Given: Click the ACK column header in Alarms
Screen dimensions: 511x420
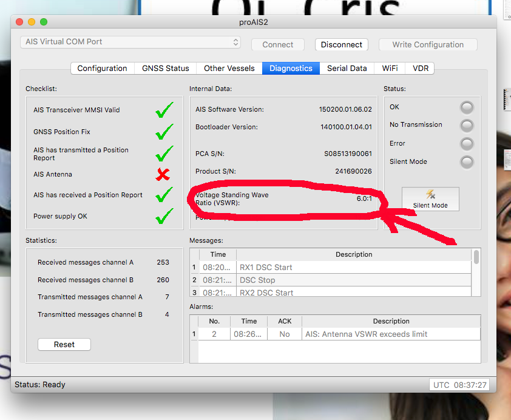Looking at the screenshot, I should [x=285, y=321].
